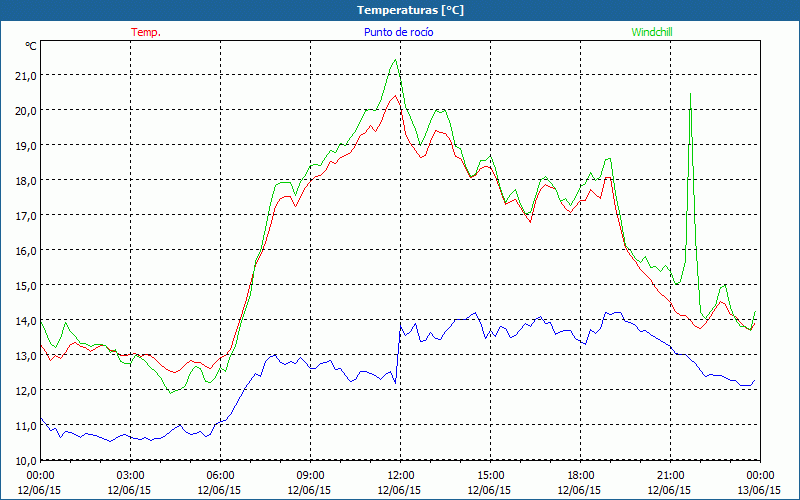Click the °C unit label on the axis
The height and width of the screenshot is (500, 800).
[x=31, y=46]
